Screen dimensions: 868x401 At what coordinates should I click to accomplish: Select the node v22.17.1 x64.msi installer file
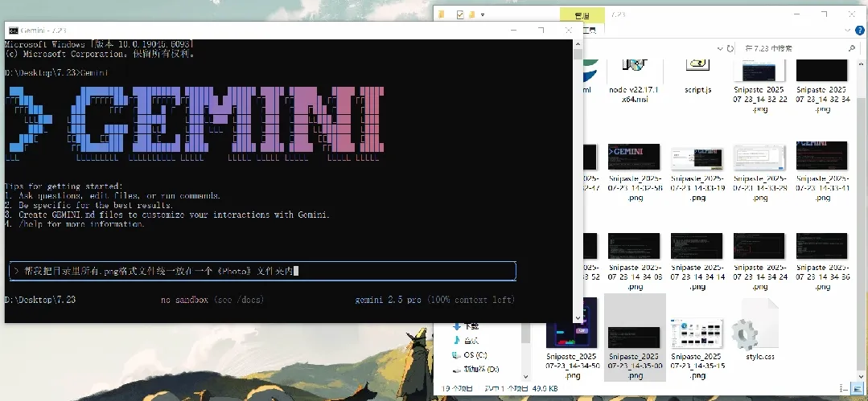tap(633, 79)
